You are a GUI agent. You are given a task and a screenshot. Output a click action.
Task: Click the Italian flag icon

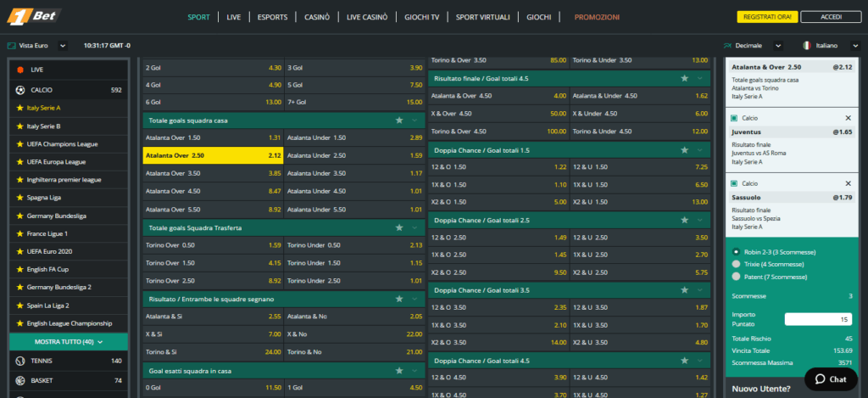pos(806,46)
